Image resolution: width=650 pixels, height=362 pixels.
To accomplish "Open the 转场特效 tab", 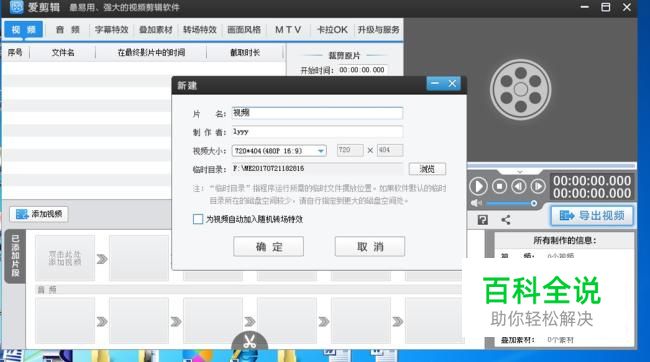I will 200,30.
